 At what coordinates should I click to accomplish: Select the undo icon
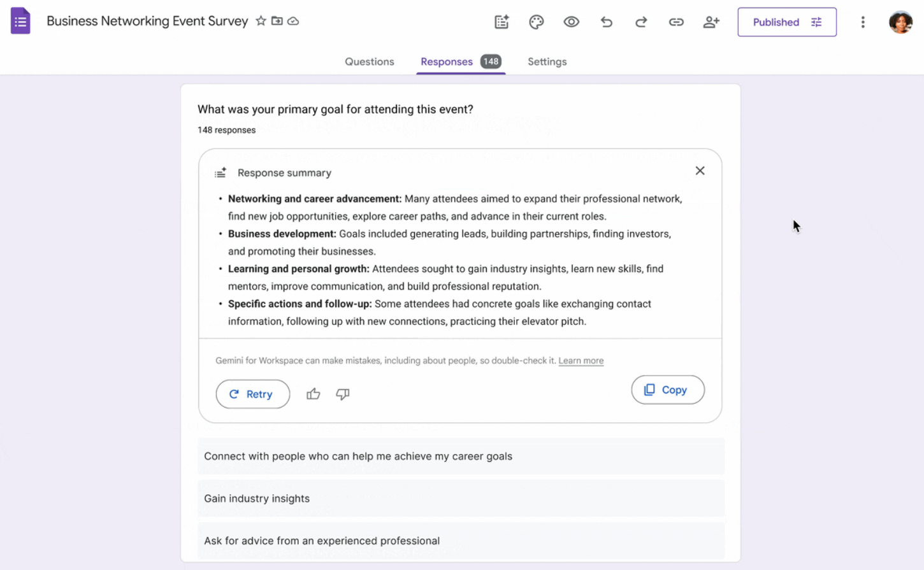point(606,22)
